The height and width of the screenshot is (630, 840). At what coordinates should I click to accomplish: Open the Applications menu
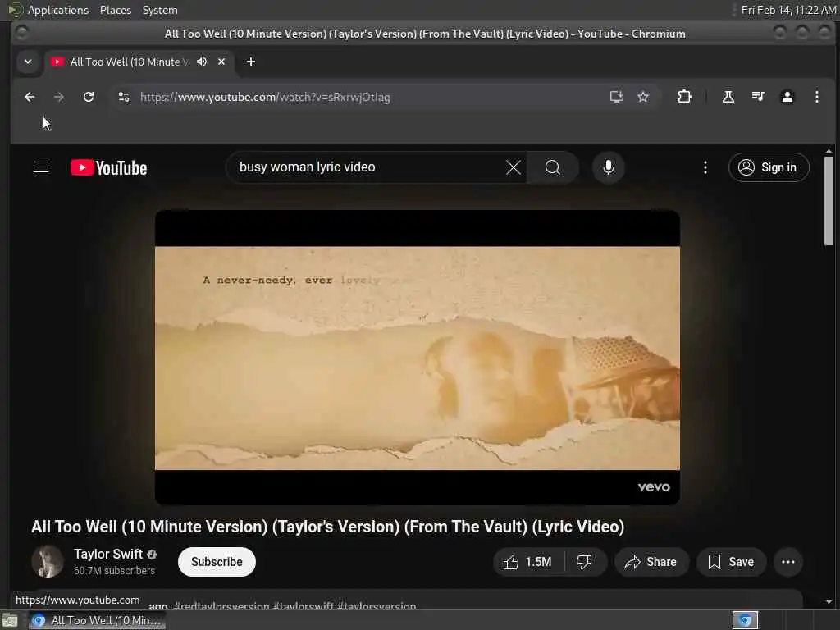(x=58, y=10)
